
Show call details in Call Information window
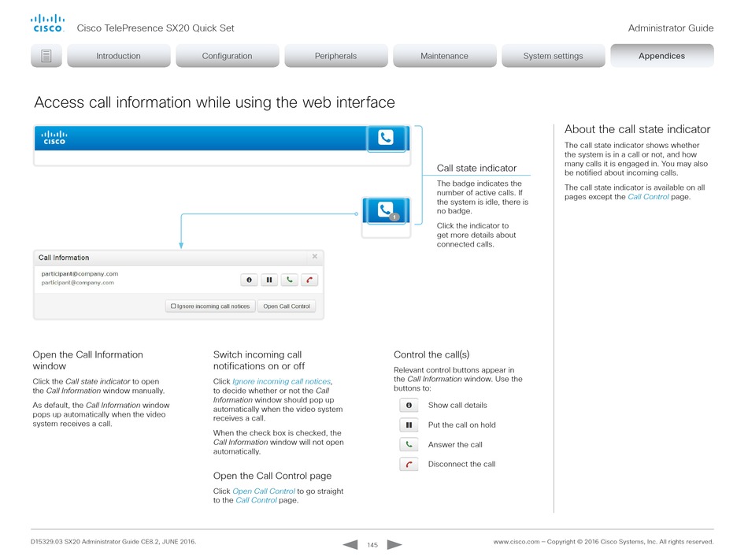pyautogui.click(x=249, y=280)
